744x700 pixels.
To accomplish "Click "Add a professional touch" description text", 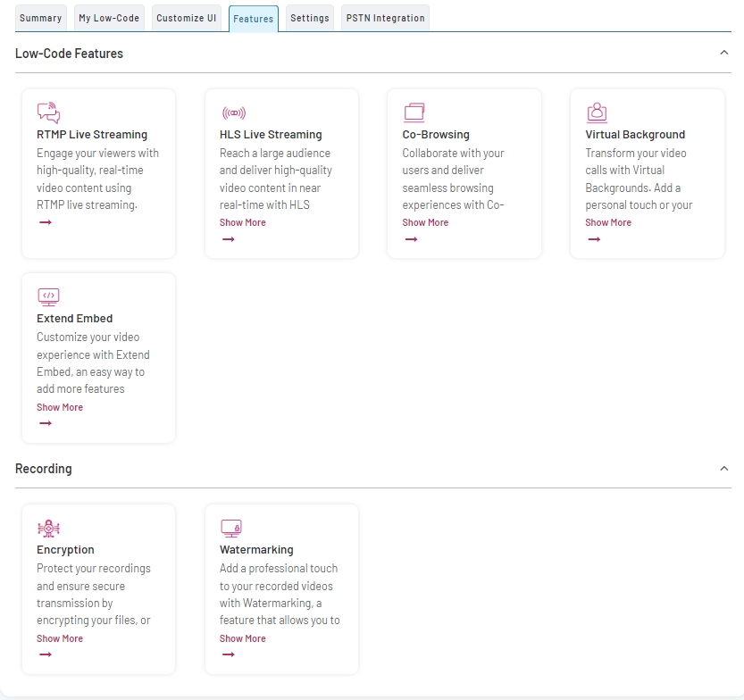I will (x=279, y=569).
